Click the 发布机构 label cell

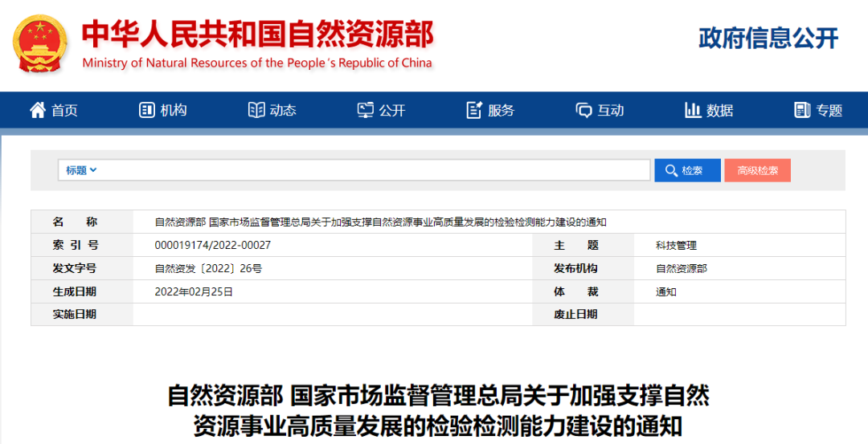pyautogui.click(x=583, y=268)
